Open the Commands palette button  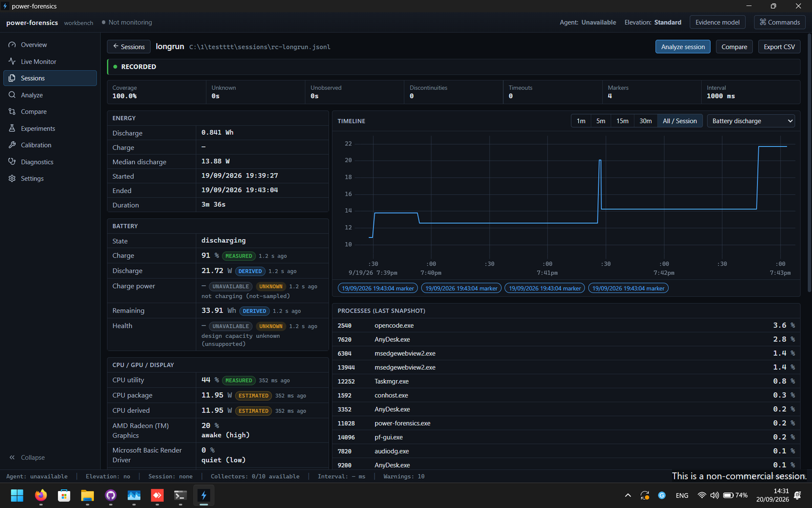coord(780,22)
